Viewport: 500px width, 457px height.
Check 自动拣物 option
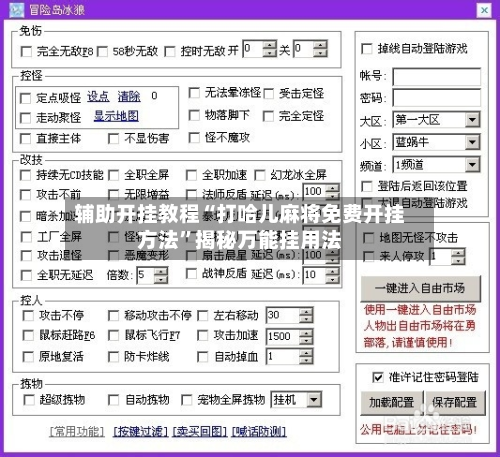click(114, 400)
